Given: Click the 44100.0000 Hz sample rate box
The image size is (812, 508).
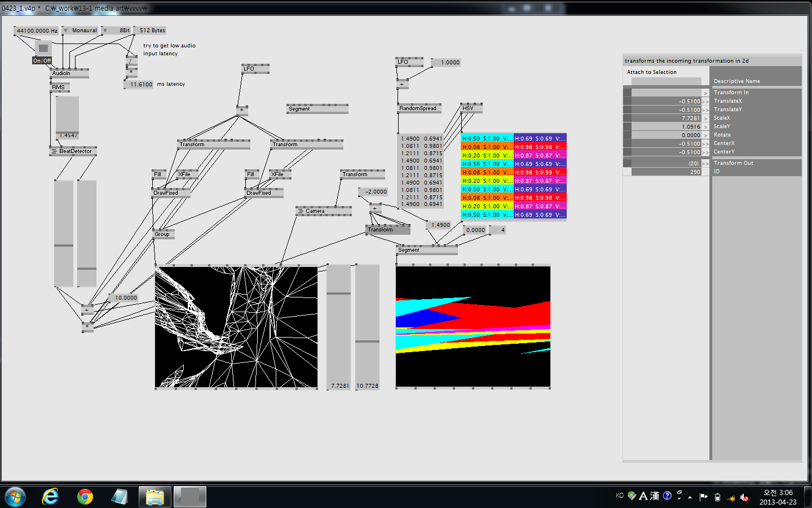Looking at the screenshot, I should [36, 30].
